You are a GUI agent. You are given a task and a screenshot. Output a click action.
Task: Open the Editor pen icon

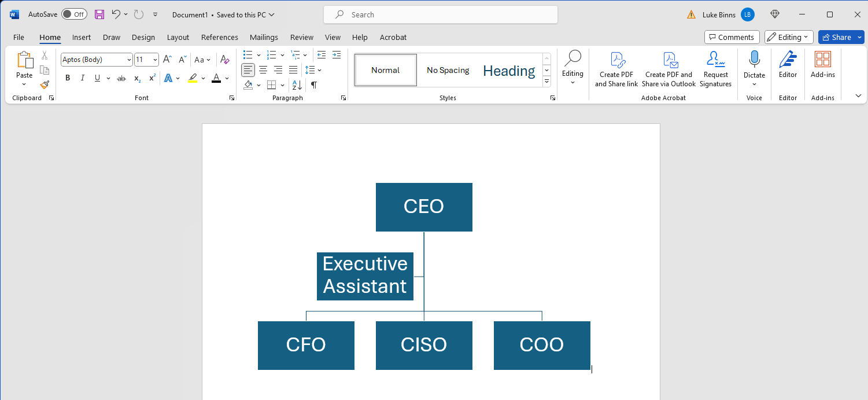788,60
